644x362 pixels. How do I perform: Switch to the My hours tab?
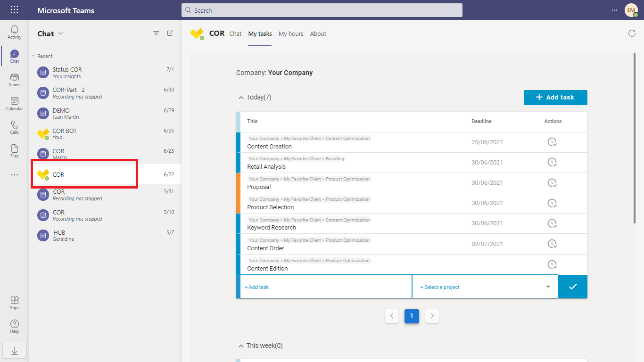click(x=291, y=34)
